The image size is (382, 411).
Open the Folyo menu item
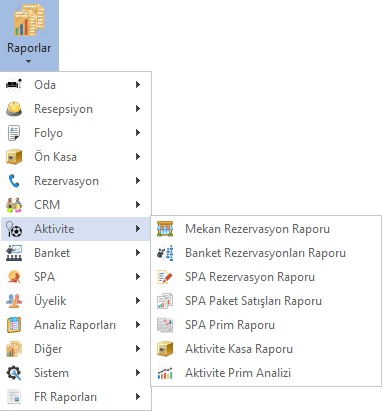pyautogui.click(x=76, y=133)
